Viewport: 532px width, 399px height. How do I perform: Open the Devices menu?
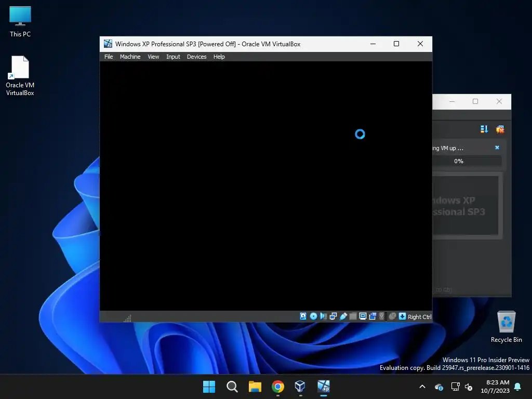(x=196, y=57)
